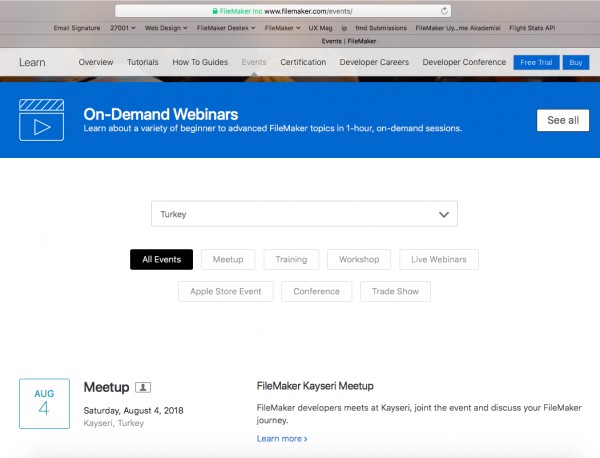Viewport: 600px width, 458px height.
Task: Open the Overview nav item
Action: coord(96,62)
